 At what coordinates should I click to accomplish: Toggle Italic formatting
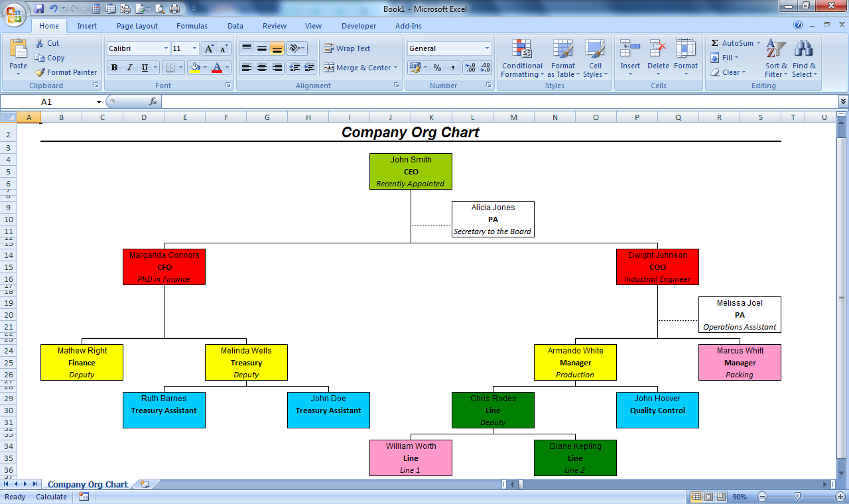click(129, 68)
